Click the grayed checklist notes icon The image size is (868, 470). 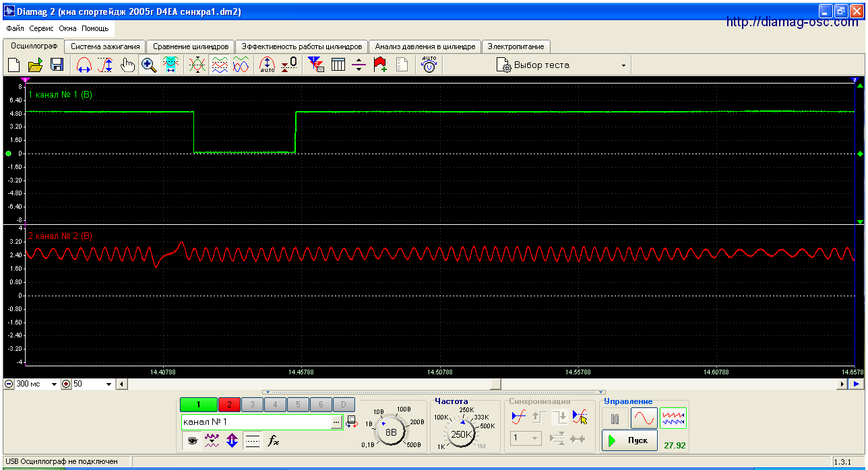coord(402,65)
